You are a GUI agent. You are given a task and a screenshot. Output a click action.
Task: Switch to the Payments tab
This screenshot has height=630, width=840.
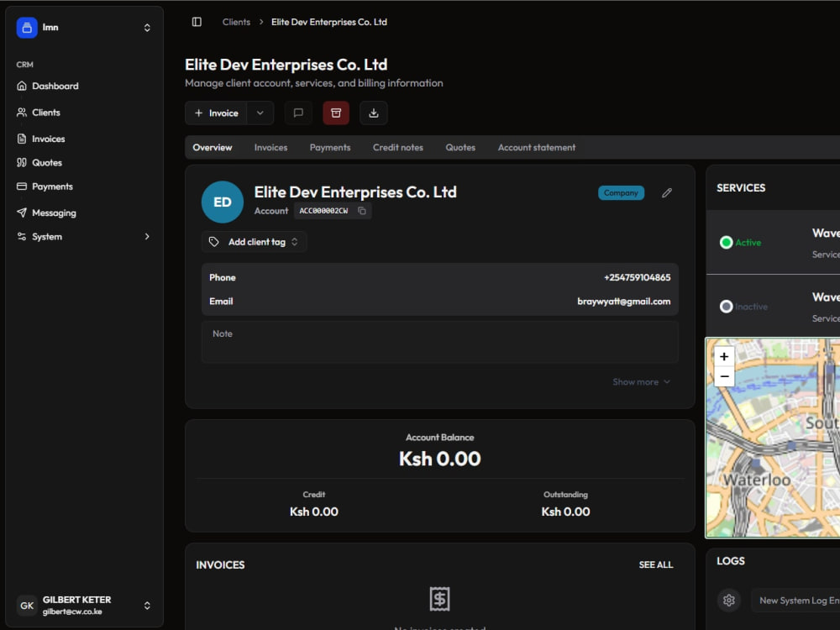[330, 147]
